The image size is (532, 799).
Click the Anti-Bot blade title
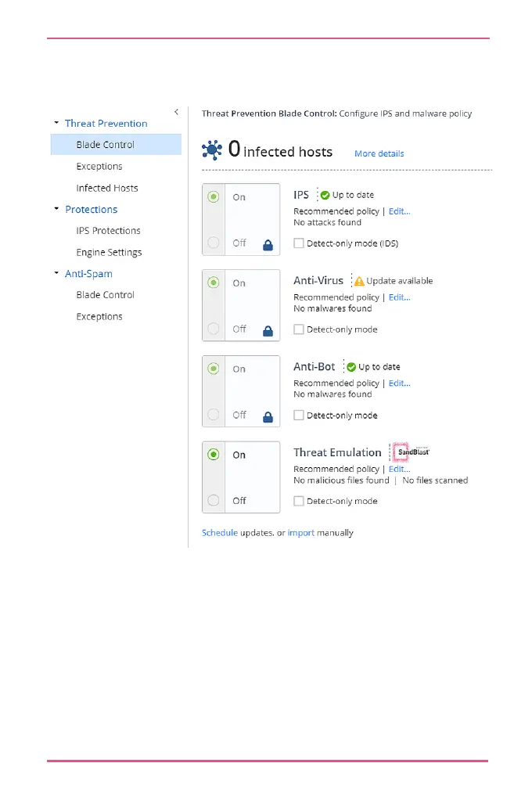pos(315,366)
